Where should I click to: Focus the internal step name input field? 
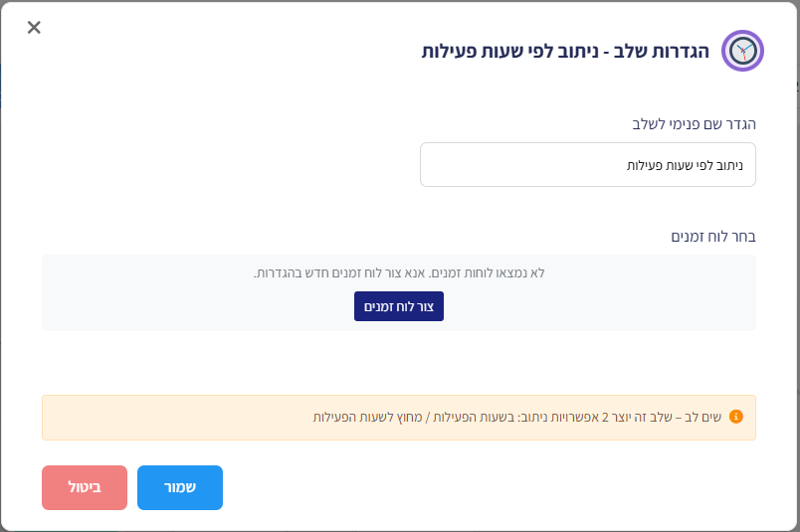[588, 165]
